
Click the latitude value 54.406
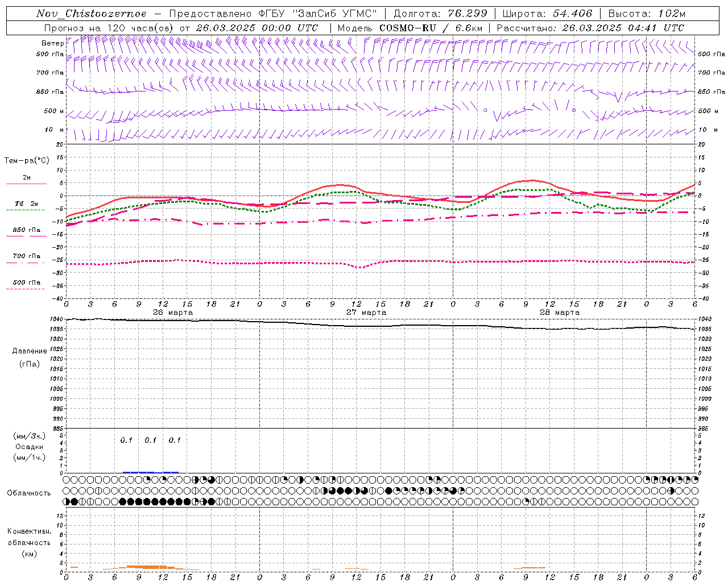click(x=572, y=14)
